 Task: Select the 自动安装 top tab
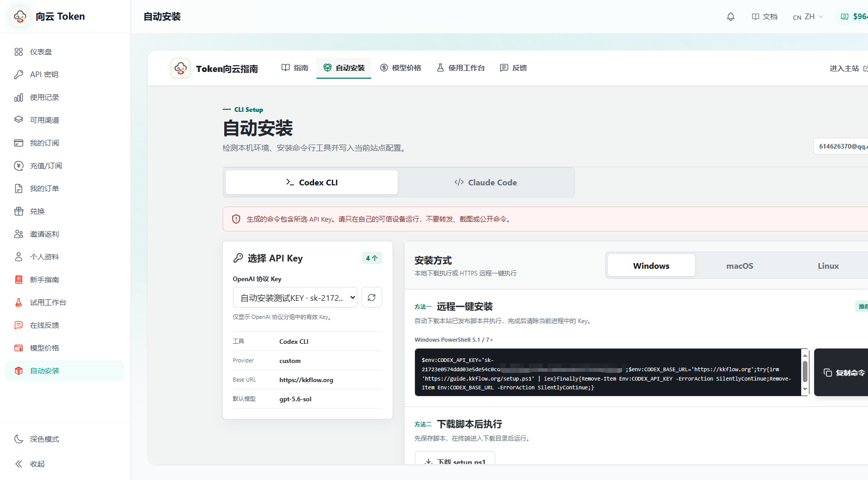pos(344,68)
